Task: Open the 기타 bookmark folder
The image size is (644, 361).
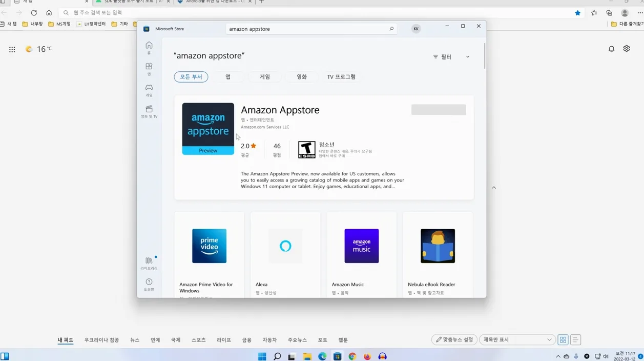Action: (x=119, y=24)
